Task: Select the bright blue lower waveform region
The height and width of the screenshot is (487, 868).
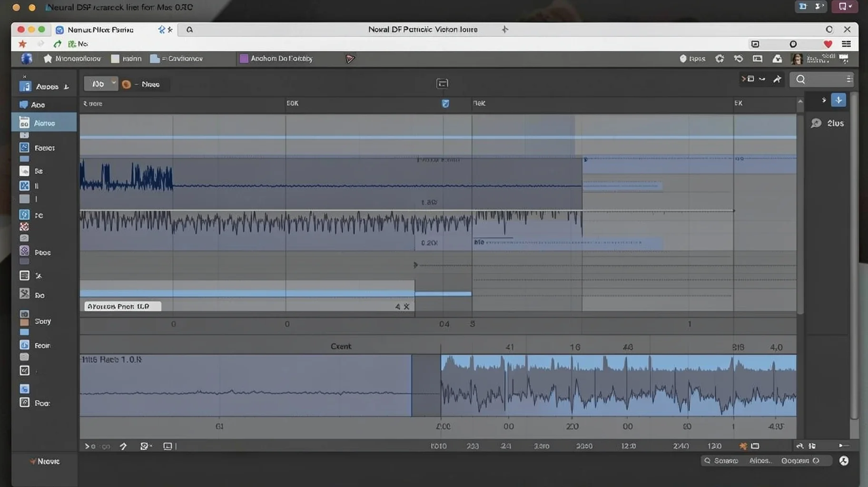Action: click(x=618, y=385)
